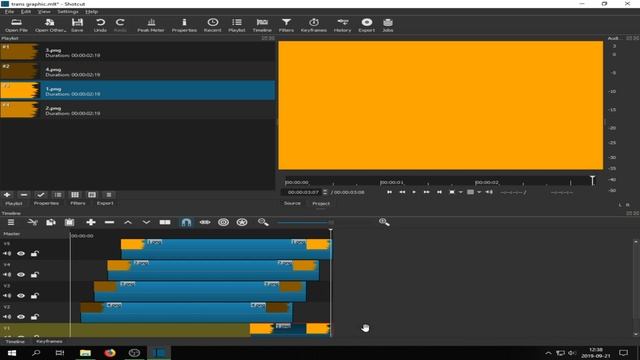Open the Settings menu

click(x=68, y=12)
